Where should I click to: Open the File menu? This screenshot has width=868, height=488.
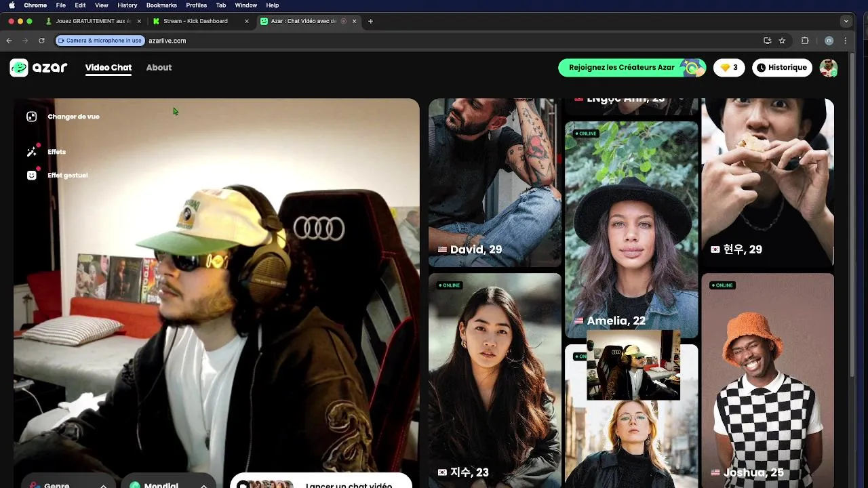pyautogui.click(x=61, y=5)
